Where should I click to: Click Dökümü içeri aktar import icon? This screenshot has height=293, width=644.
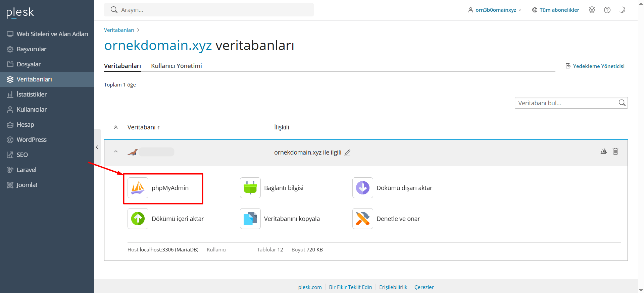click(x=138, y=219)
